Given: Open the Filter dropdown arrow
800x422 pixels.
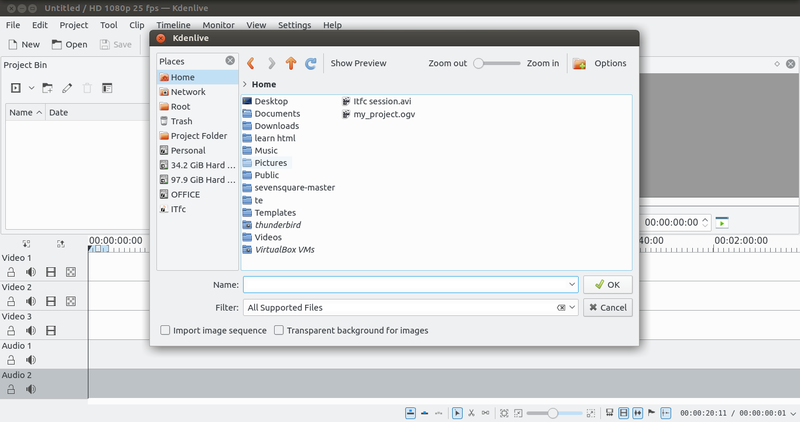Looking at the screenshot, I should pyautogui.click(x=572, y=308).
